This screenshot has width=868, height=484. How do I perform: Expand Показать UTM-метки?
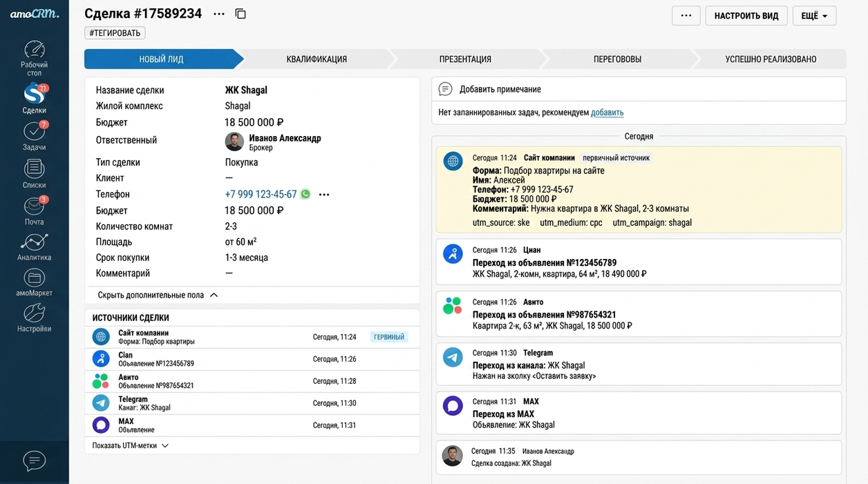(131, 446)
